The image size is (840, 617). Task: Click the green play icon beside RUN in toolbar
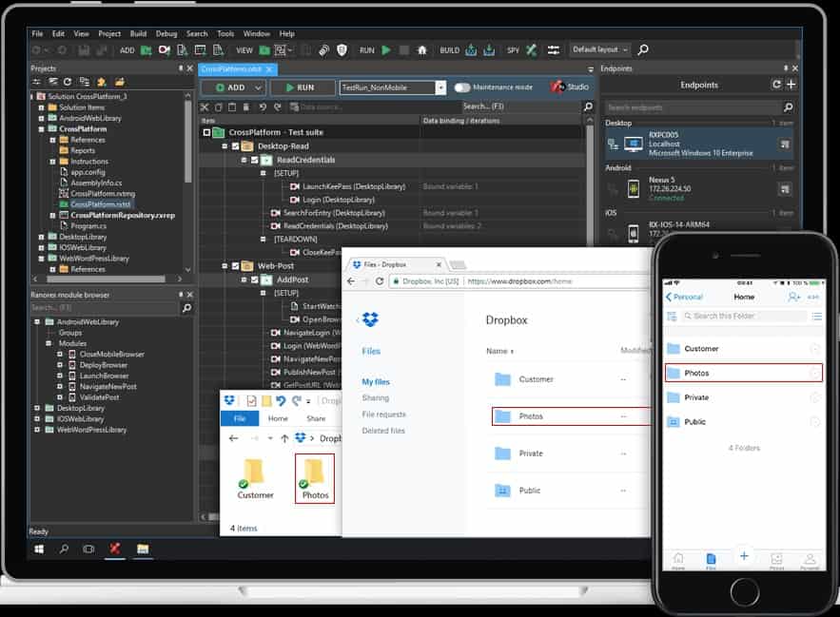pos(385,49)
